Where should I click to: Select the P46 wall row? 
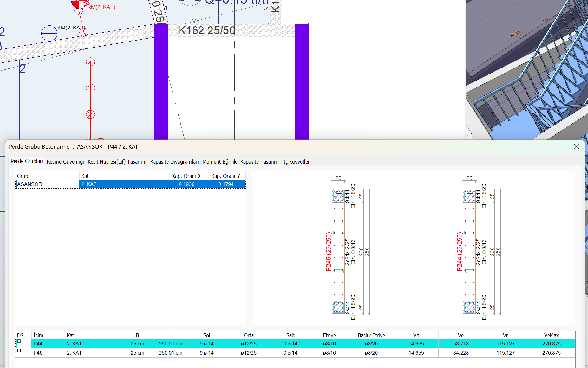point(38,353)
